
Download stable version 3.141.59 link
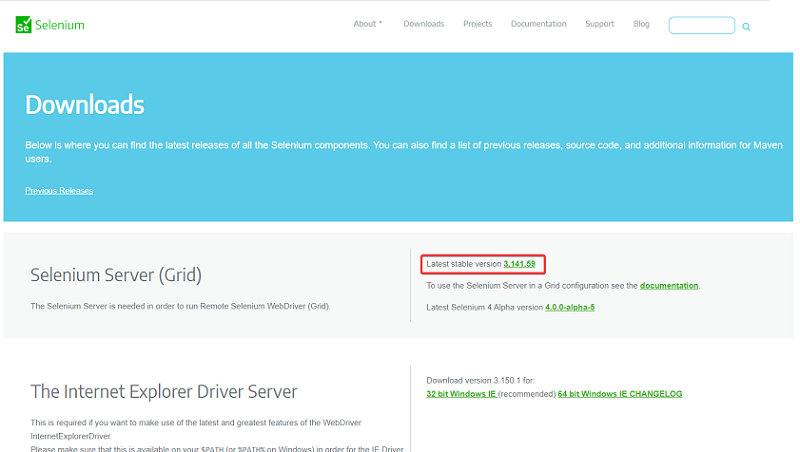pos(519,264)
